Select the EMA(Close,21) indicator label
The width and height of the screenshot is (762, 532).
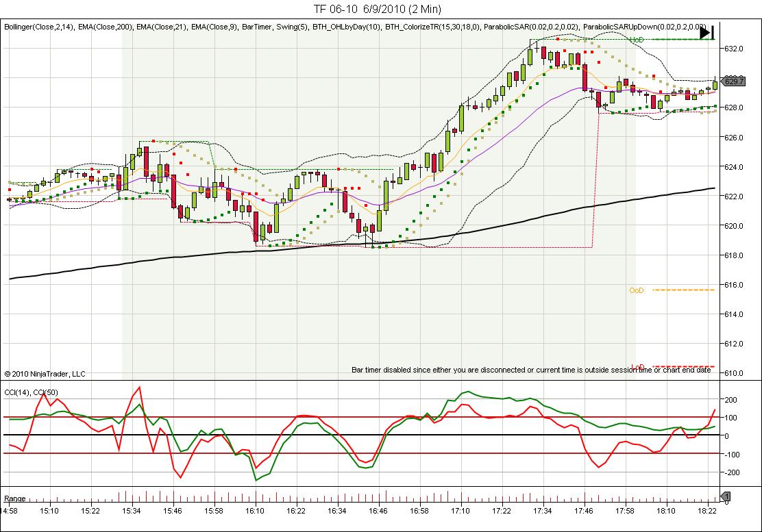[162, 27]
